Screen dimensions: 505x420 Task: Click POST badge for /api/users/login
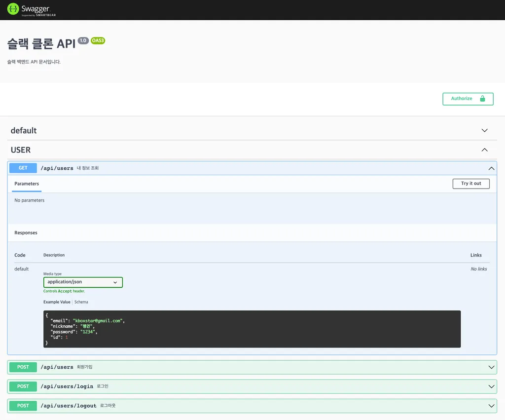23,386
